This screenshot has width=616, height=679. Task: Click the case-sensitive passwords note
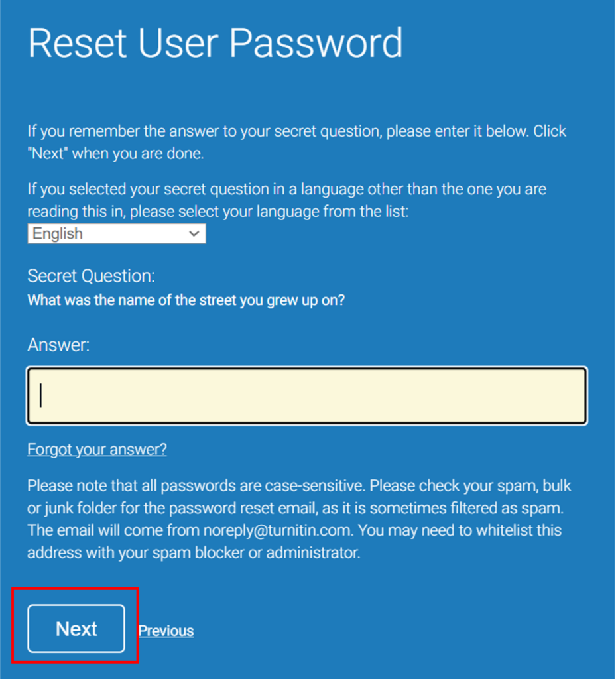coord(196,486)
